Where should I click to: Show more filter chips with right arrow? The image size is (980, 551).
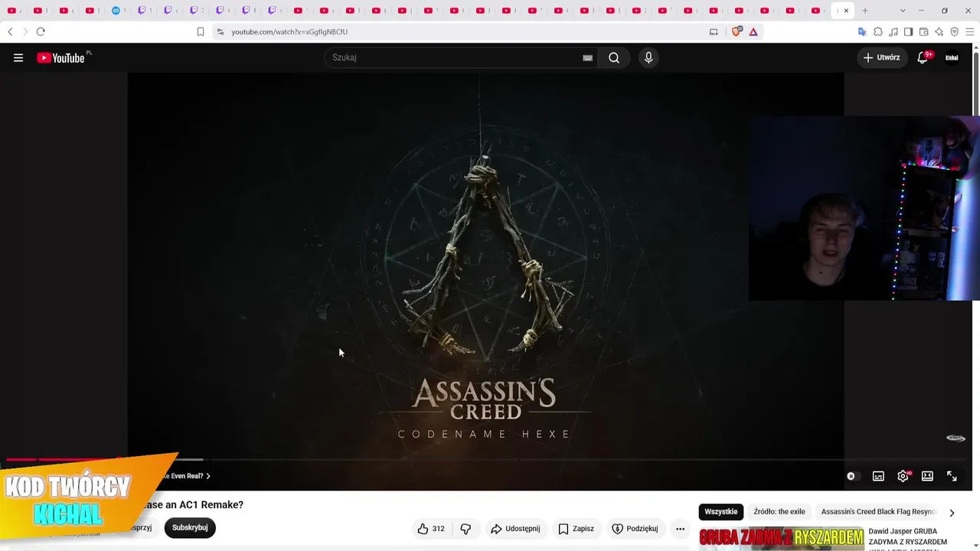click(952, 513)
